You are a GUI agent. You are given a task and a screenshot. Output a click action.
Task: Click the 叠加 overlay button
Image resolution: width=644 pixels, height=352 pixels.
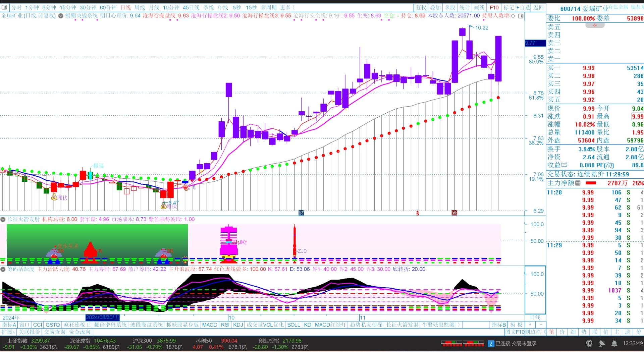pyautogui.click(x=435, y=7)
